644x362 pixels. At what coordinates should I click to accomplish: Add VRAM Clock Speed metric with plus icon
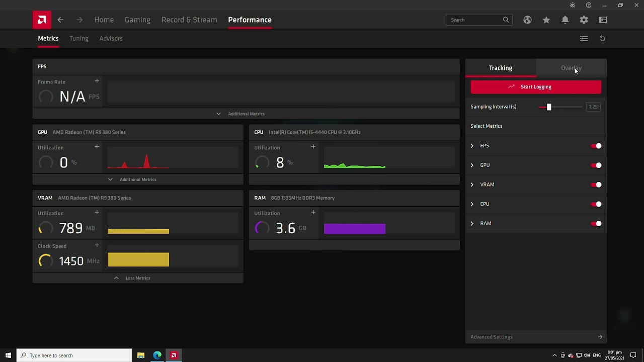coord(97,245)
